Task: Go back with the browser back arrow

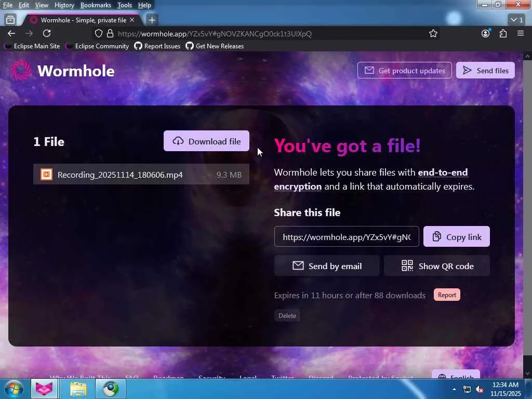Action: [x=11, y=33]
